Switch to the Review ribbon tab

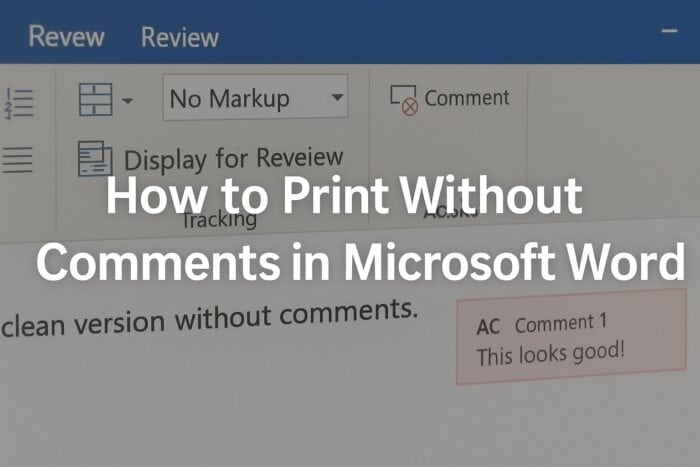(x=179, y=37)
